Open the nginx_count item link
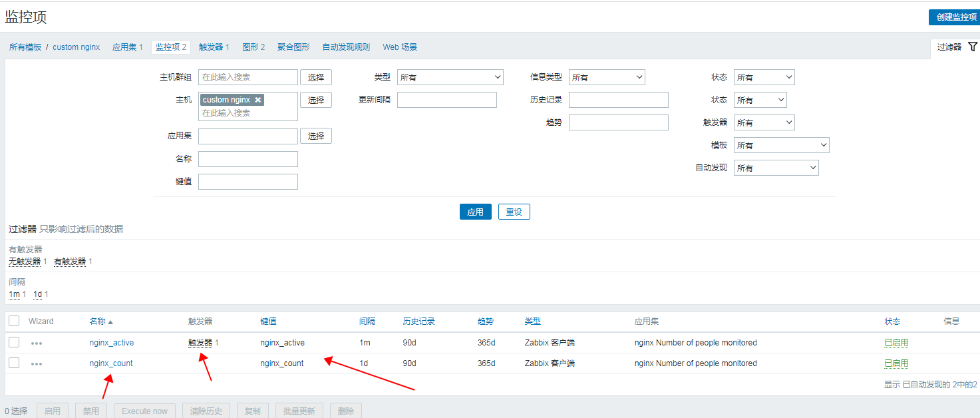980x418 pixels. [111, 363]
